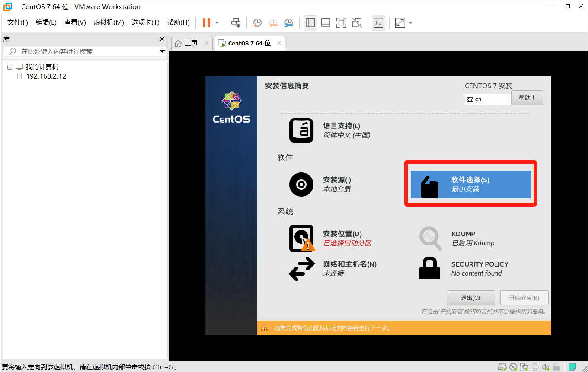Open the snapshot manager wrench-clock icon

click(x=288, y=22)
